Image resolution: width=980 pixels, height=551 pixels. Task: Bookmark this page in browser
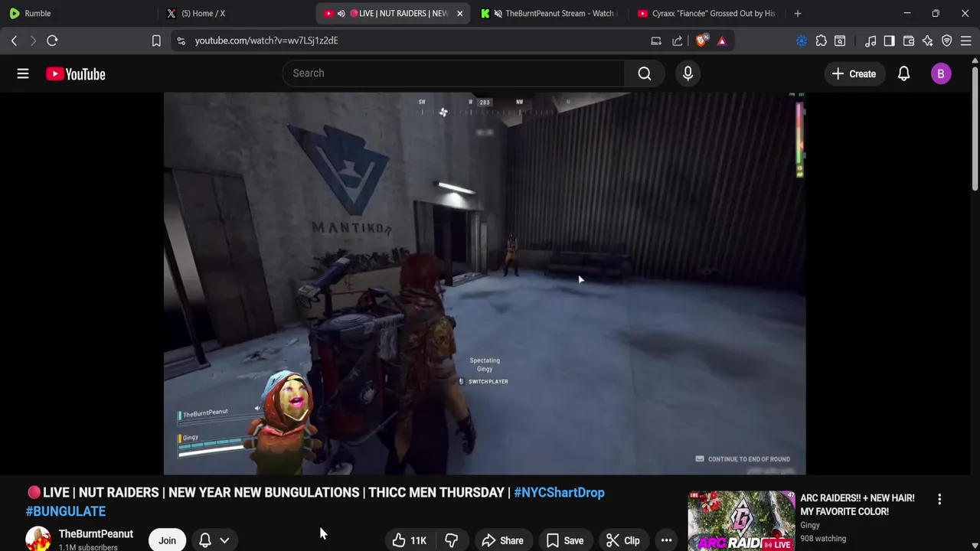tap(156, 41)
